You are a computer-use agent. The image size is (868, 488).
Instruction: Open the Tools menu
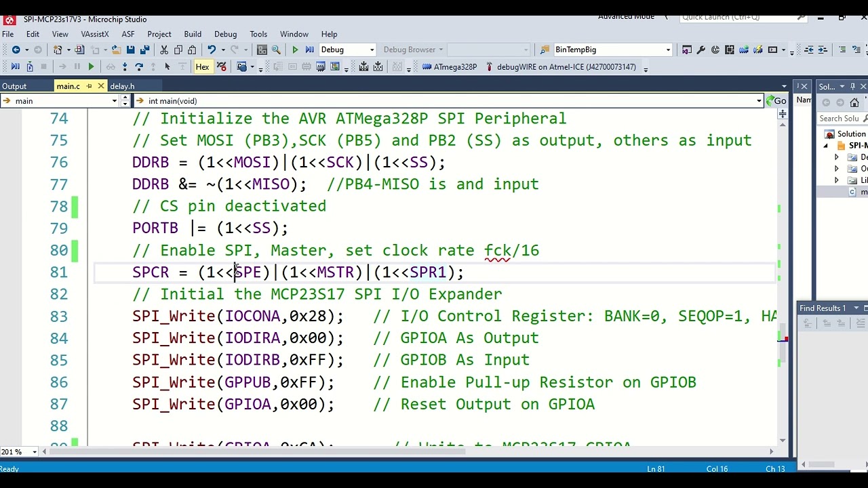pos(258,34)
